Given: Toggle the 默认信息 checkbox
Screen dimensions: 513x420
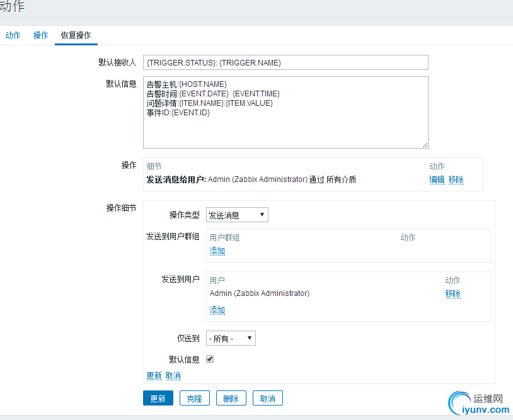Looking at the screenshot, I should click(210, 359).
